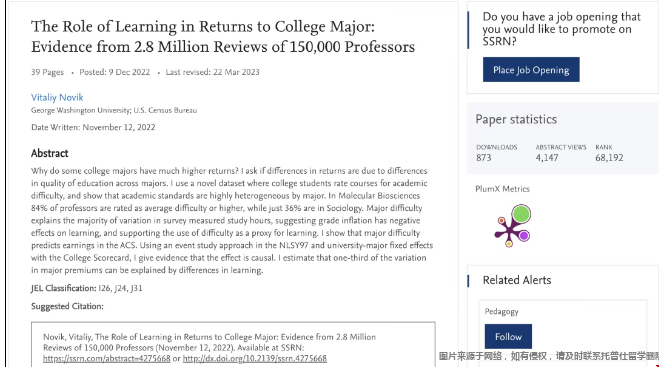Open the PlumX Metrics plum icon
Screen dimensions: 659x367
coord(512,226)
